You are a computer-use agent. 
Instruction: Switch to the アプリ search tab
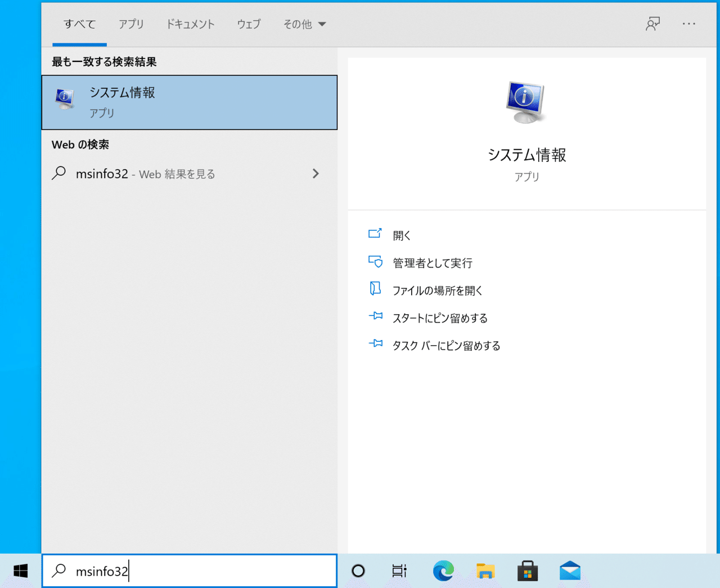(x=131, y=24)
